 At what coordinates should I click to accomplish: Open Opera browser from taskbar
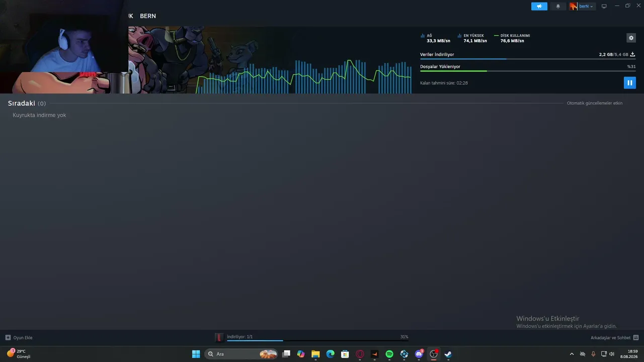tap(360, 354)
